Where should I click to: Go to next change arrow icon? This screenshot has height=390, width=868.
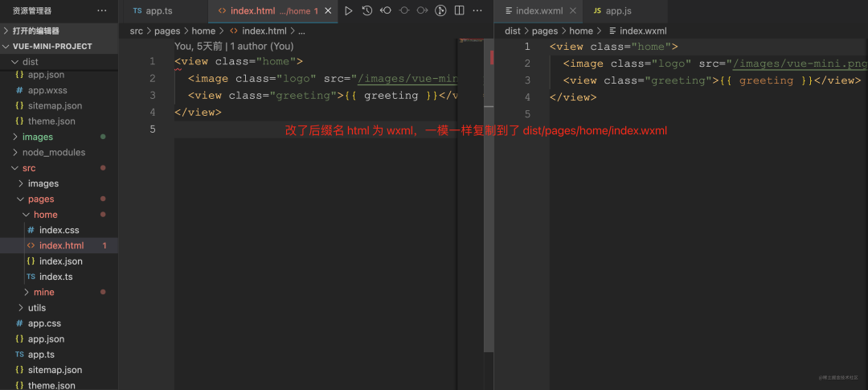click(x=423, y=10)
